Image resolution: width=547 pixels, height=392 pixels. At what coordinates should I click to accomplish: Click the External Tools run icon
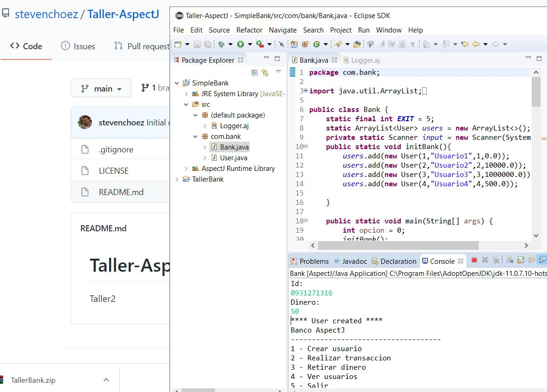tap(260, 44)
